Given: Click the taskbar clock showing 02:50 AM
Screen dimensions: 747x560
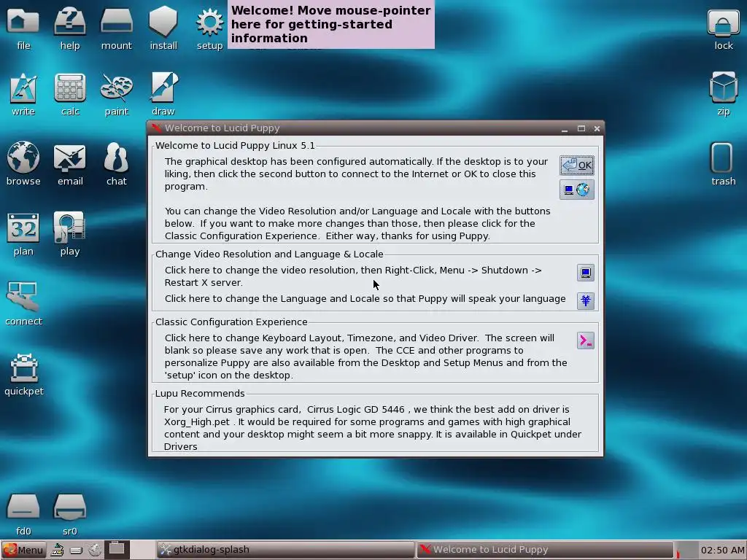Looking at the screenshot, I should click(722, 551).
